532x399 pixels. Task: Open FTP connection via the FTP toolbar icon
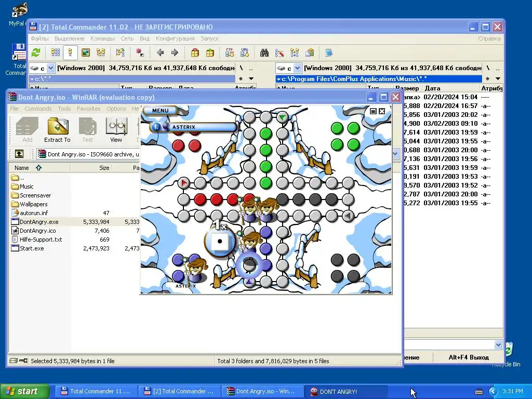[230, 52]
